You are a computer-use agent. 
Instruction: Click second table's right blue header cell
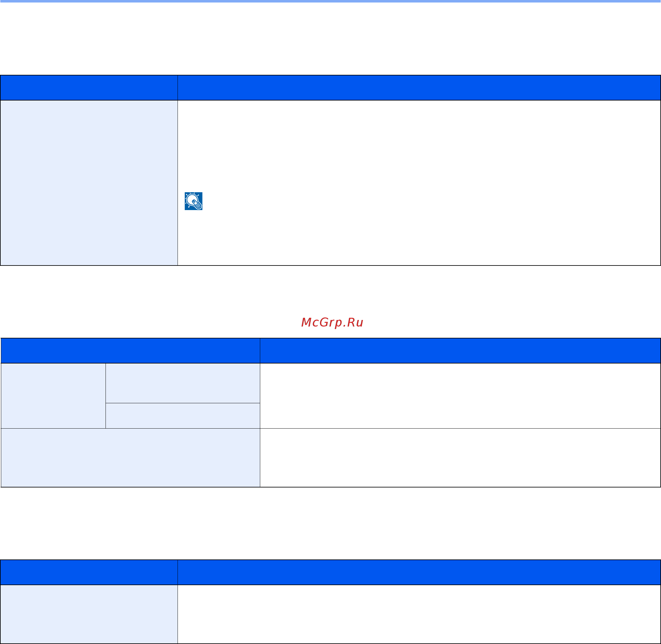click(460, 350)
